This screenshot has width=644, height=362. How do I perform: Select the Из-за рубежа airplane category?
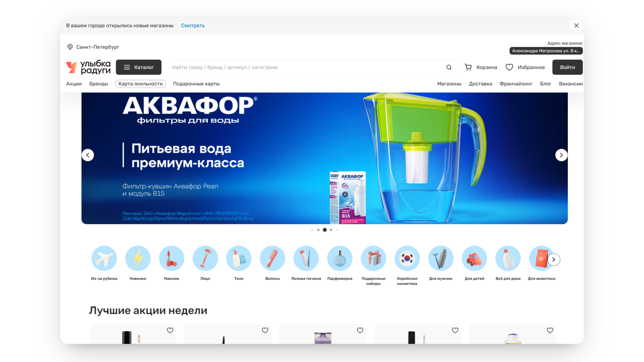point(104,258)
